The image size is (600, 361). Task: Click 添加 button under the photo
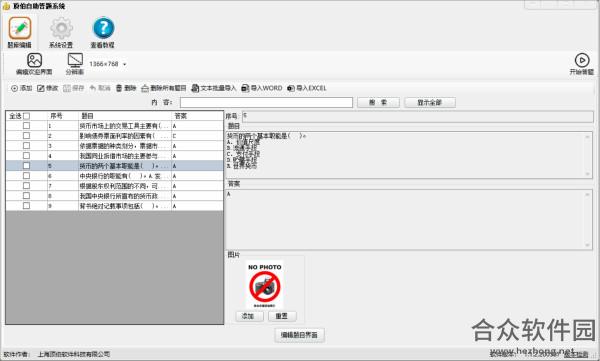coord(249,316)
